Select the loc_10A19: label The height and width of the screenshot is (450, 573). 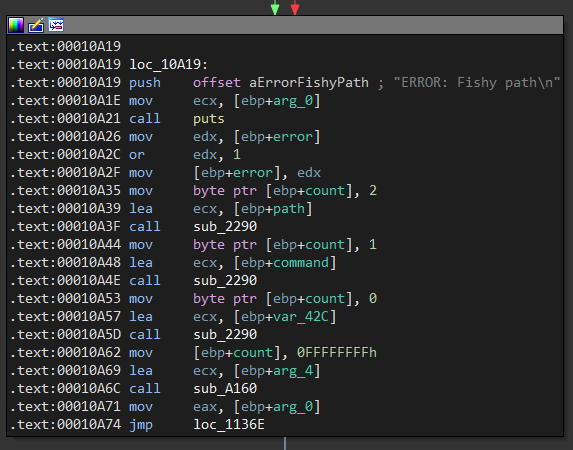coord(168,65)
